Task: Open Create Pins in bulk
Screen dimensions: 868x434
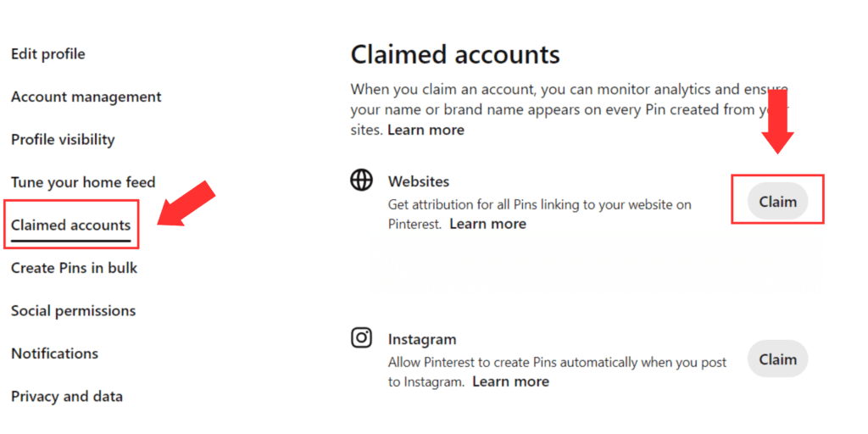Action: click(x=75, y=268)
